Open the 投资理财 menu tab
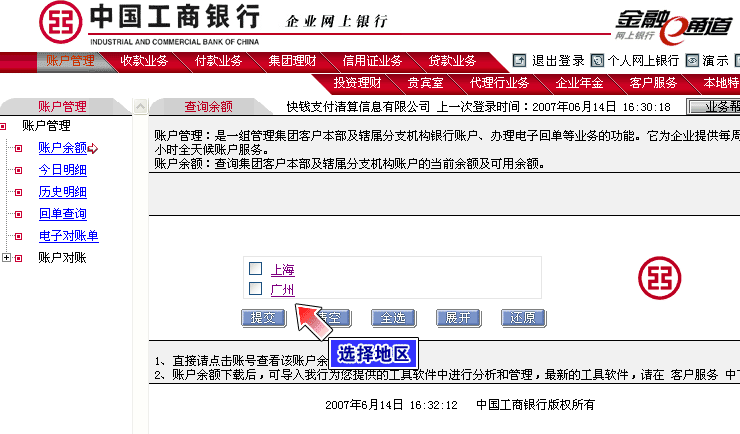 tap(357, 83)
